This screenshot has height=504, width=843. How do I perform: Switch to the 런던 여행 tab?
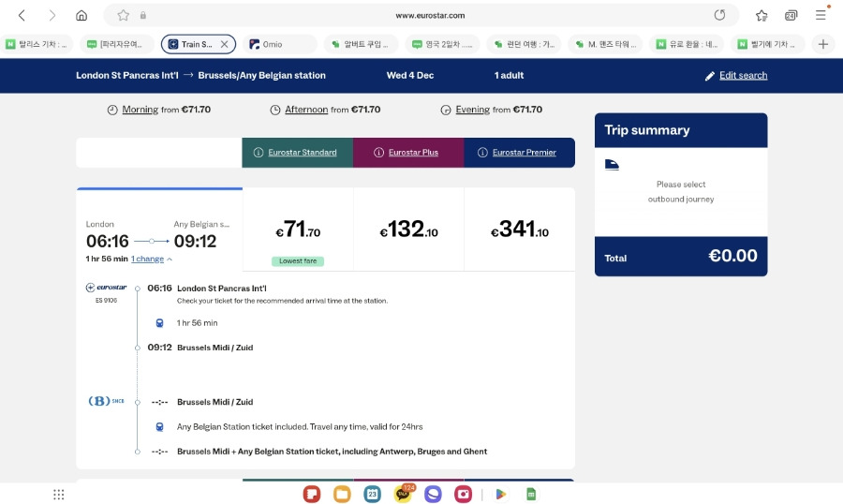point(523,44)
